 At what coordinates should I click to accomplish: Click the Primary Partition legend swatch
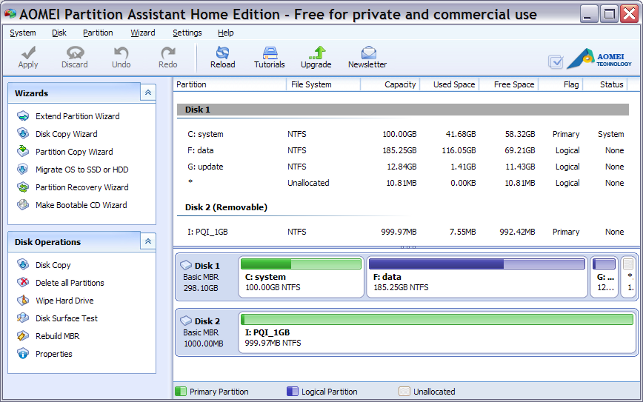tap(180, 391)
